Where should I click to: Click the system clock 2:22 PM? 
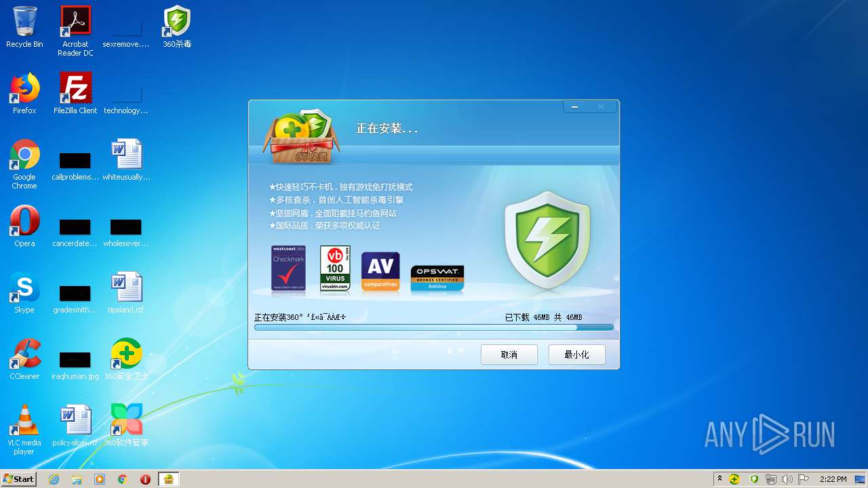(833, 479)
